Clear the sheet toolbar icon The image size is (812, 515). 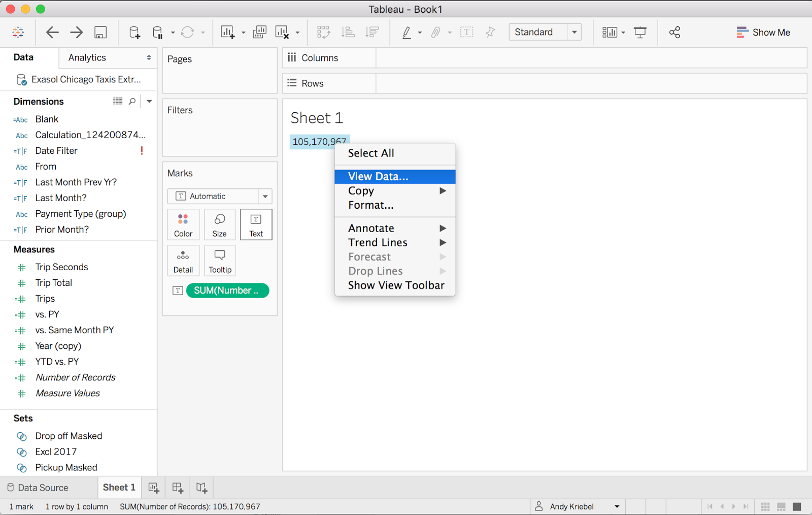282,33
